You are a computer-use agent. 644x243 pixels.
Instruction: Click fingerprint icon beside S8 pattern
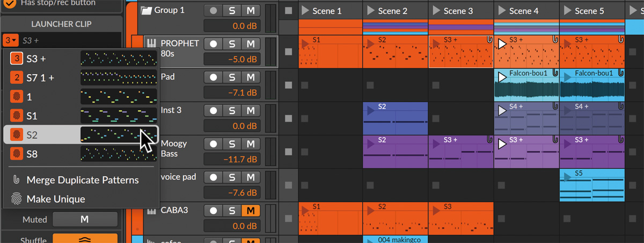click(17, 154)
